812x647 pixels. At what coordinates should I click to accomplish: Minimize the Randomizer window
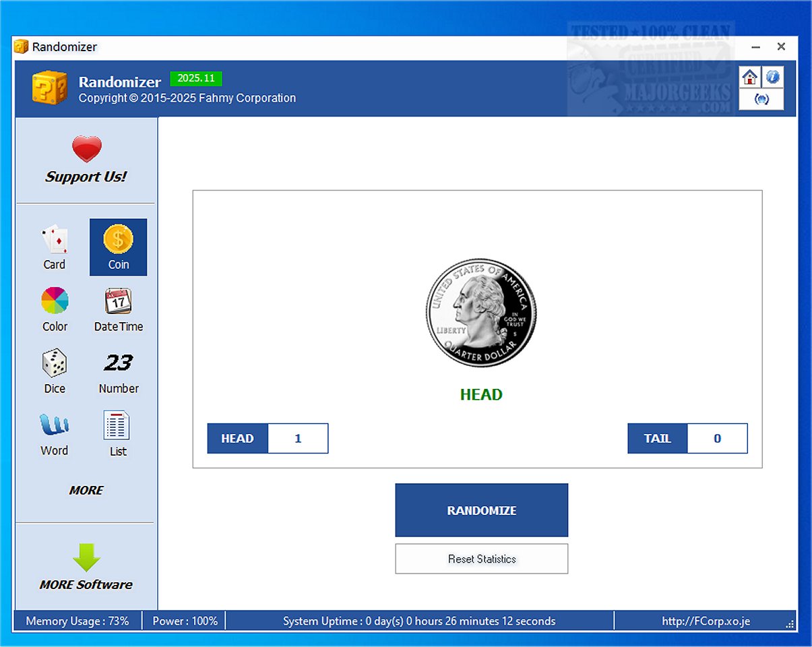[x=756, y=47]
